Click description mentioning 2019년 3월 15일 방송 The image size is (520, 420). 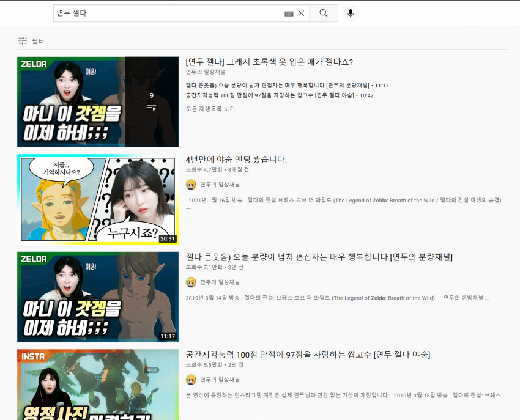point(346,395)
